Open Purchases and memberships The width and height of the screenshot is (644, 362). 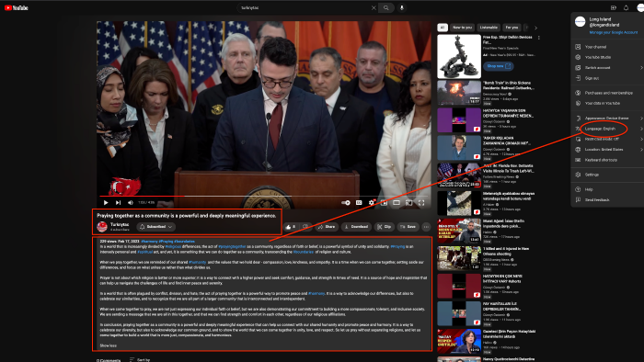(x=609, y=93)
